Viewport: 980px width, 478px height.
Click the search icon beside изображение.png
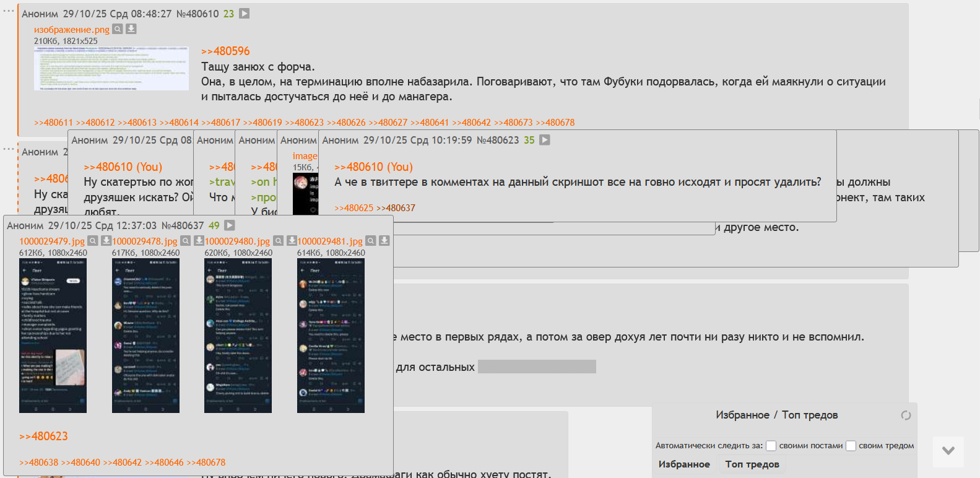[118, 29]
